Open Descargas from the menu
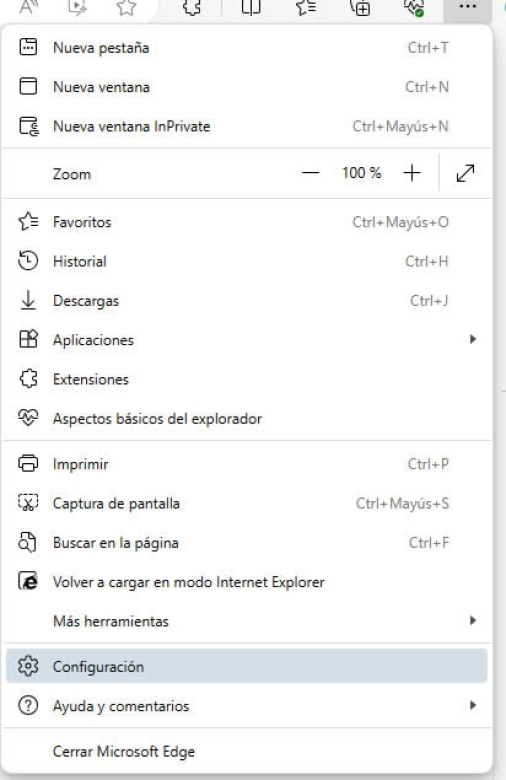The height and width of the screenshot is (780, 506). tap(247, 300)
